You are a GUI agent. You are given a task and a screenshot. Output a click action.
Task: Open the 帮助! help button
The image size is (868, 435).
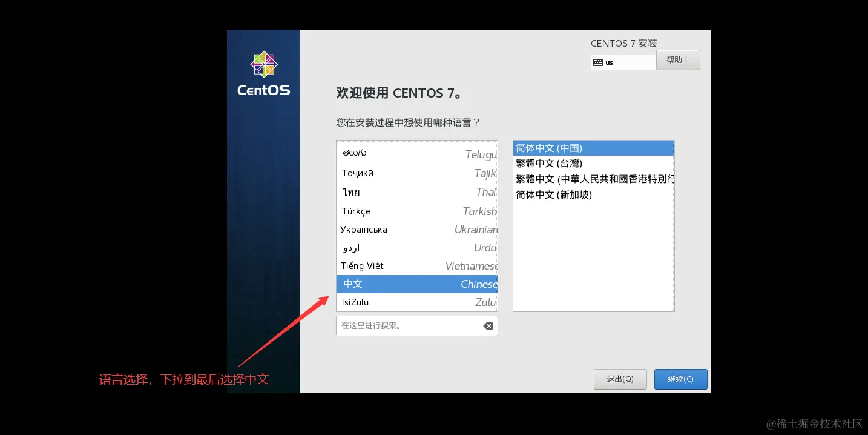[678, 59]
